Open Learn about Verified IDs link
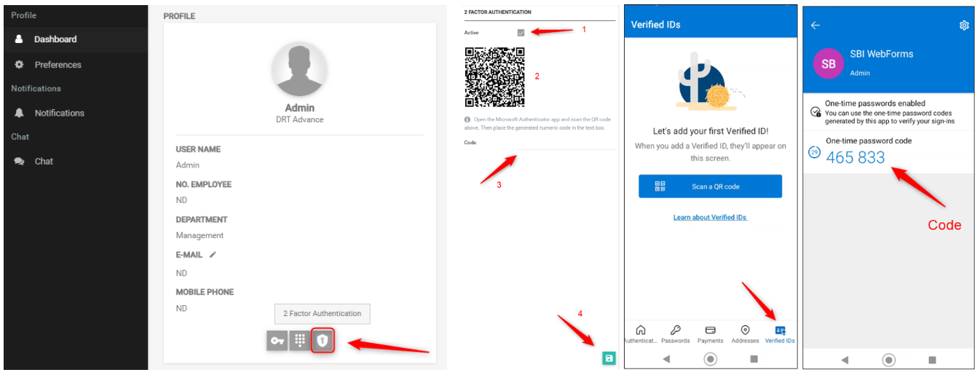Viewport: 980px width, 375px height. coord(710,218)
